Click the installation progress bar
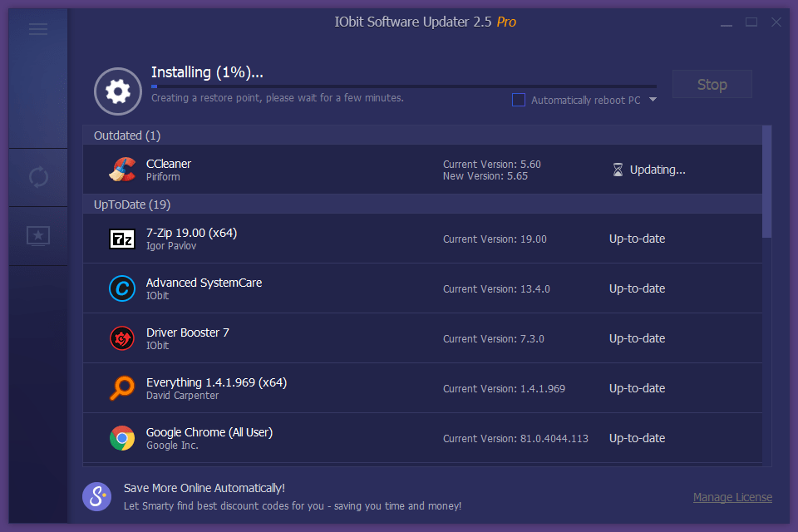798x532 pixels. click(x=403, y=84)
